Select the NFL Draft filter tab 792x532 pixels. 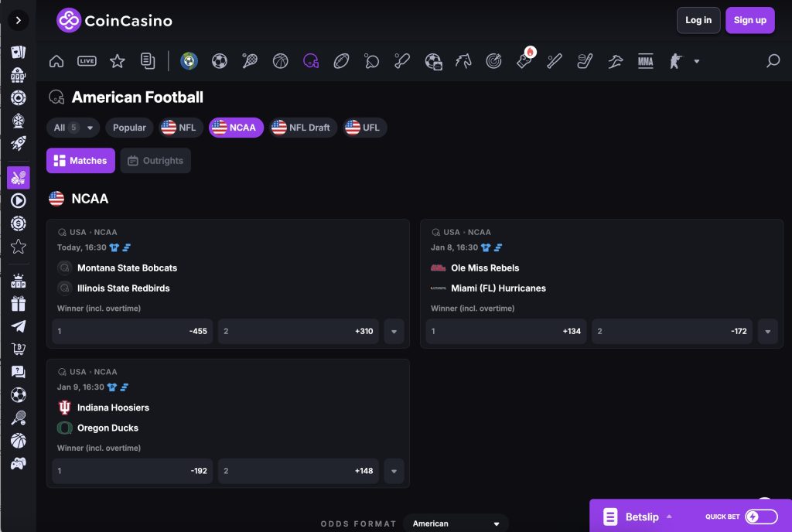pos(302,128)
